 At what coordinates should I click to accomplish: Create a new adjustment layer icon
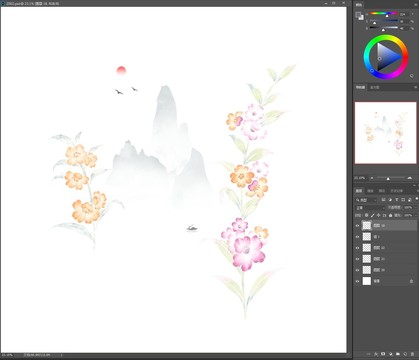tap(390, 354)
